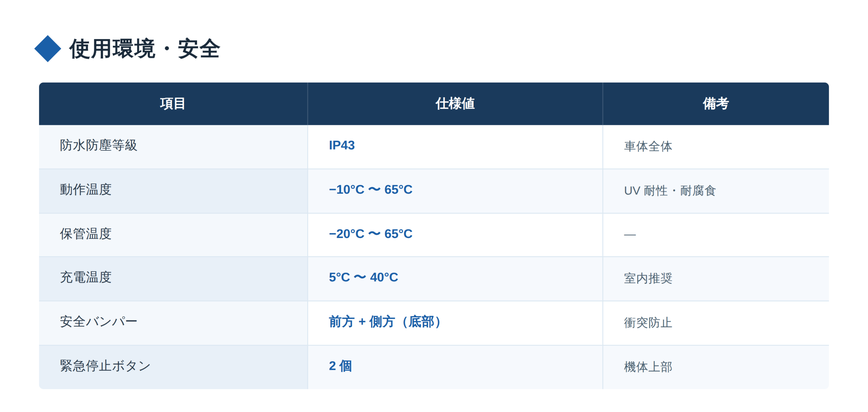Screen dimensions: 868x412
Task: Click the 備考 column header
Action: pos(715,103)
